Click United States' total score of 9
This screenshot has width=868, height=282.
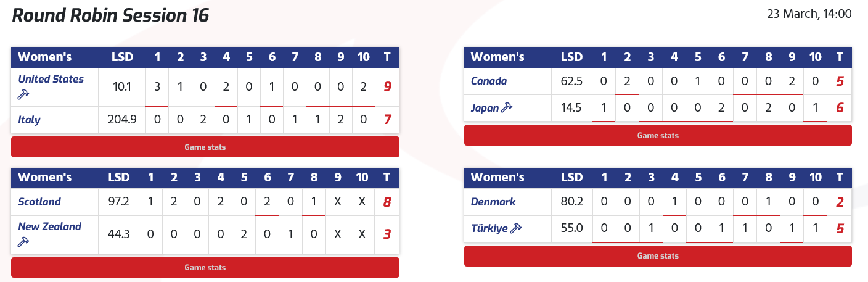point(387,87)
